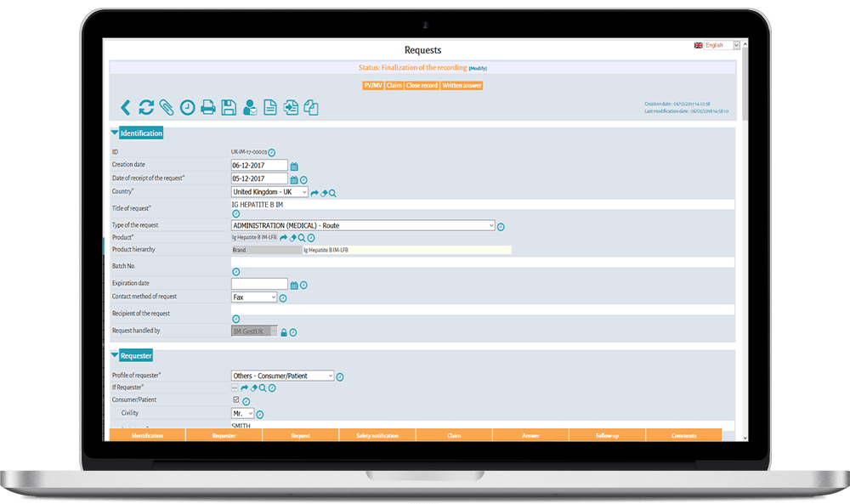Jump to Follow-up bottom tab
The image size is (850, 504).
click(607, 435)
